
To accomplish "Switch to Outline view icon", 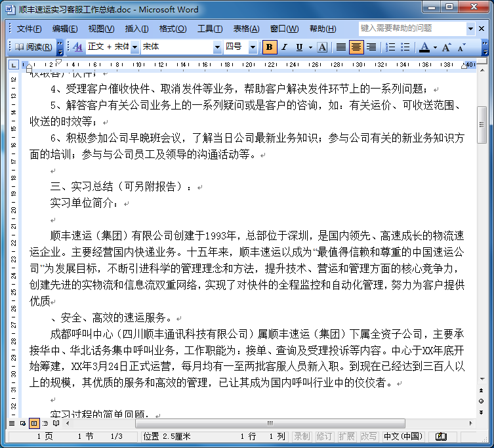I will [x=45, y=423].
